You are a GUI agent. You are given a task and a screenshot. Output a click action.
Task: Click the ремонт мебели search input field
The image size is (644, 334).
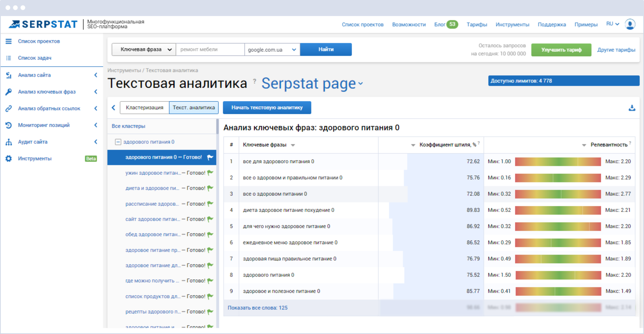click(x=210, y=49)
